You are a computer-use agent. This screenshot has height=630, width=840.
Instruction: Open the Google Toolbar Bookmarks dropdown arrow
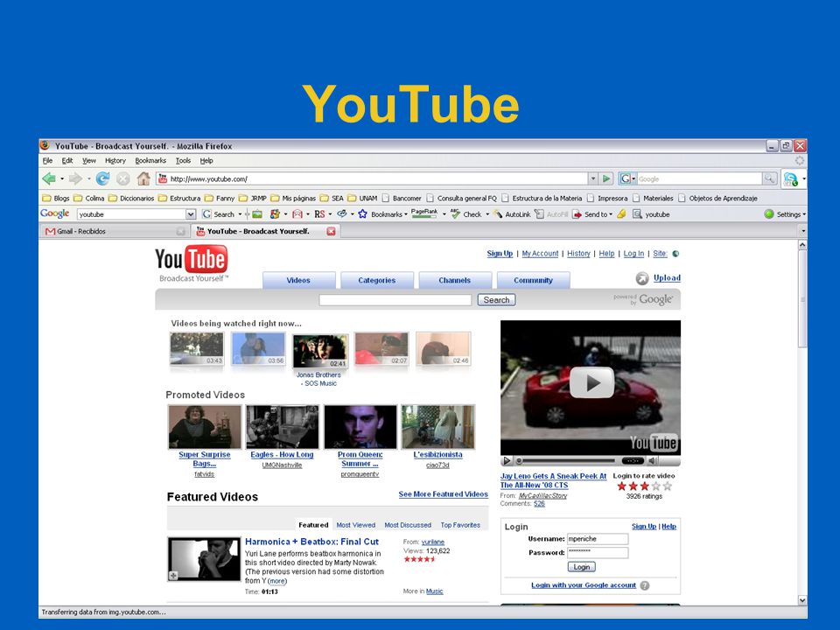click(x=405, y=214)
